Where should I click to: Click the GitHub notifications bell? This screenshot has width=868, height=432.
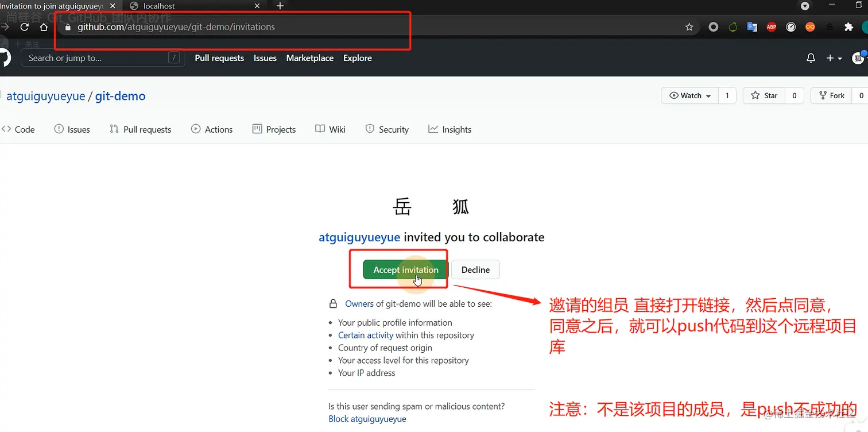[811, 58]
